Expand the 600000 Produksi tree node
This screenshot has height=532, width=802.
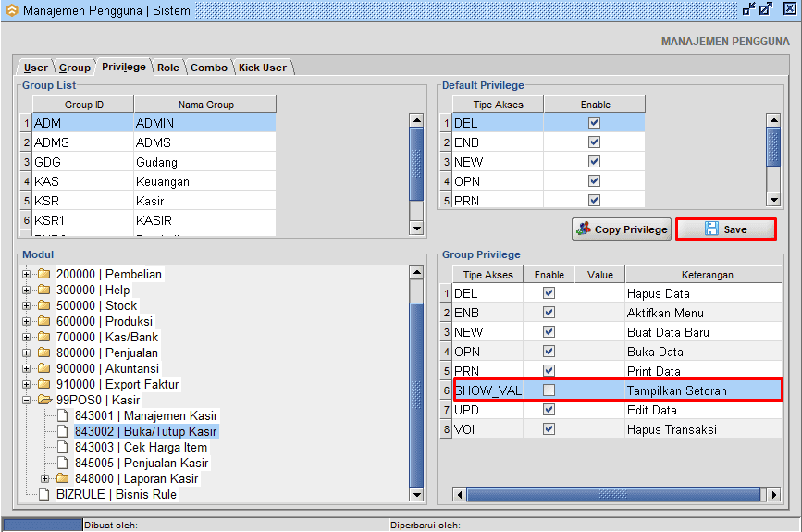pyautogui.click(x=26, y=321)
